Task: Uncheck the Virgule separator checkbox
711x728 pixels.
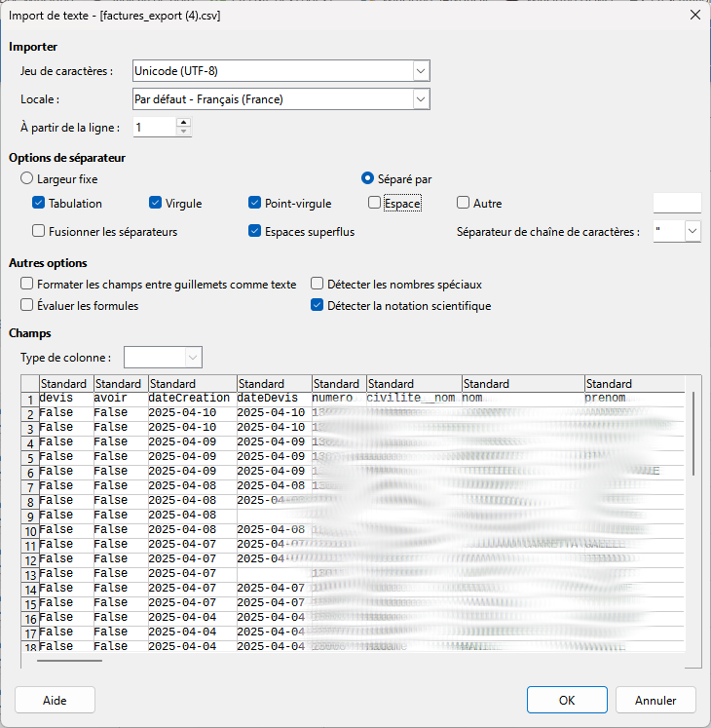Action: (x=156, y=203)
